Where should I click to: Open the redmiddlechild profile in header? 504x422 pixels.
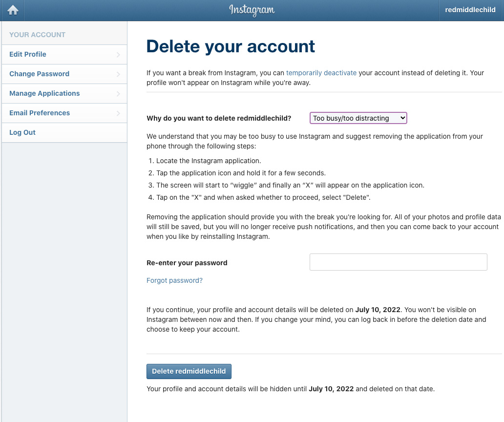[471, 10]
